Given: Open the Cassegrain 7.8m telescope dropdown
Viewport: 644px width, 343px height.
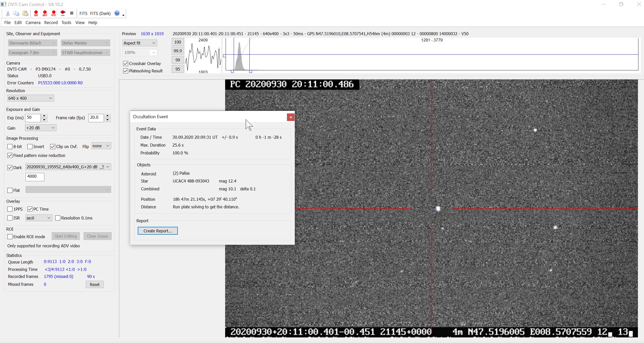Looking at the screenshot, I should [32, 53].
